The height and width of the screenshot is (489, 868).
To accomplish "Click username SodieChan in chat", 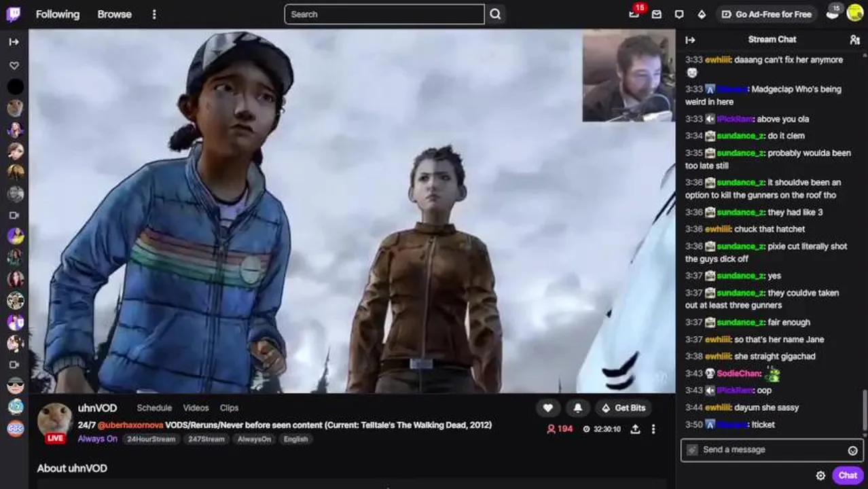I will [x=738, y=374].
